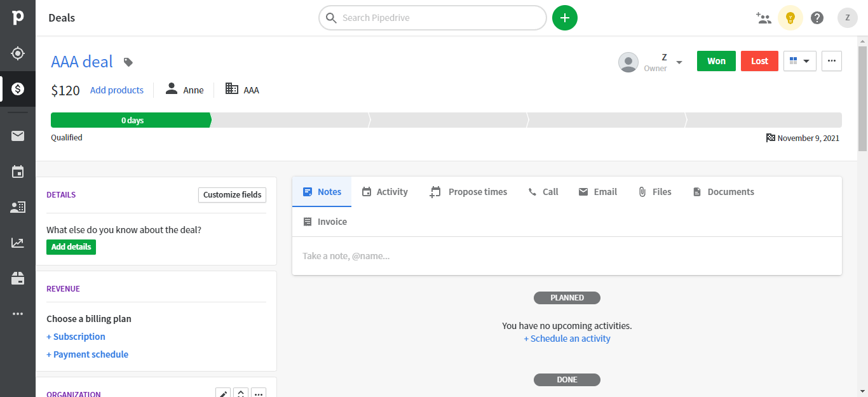Screen dimensions: 868x397
Task: Click the invite users icon in the top bar
Action: pos(764,18)
